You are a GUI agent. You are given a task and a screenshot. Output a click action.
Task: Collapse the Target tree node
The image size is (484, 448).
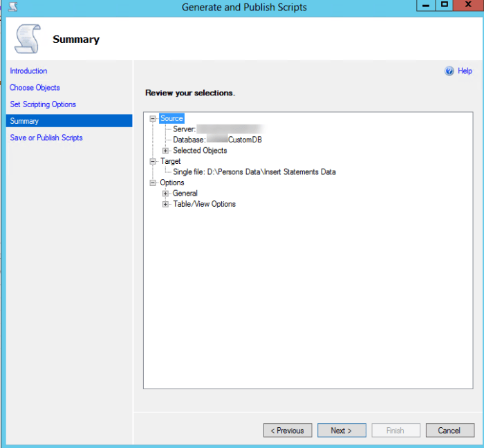(153, 161)
